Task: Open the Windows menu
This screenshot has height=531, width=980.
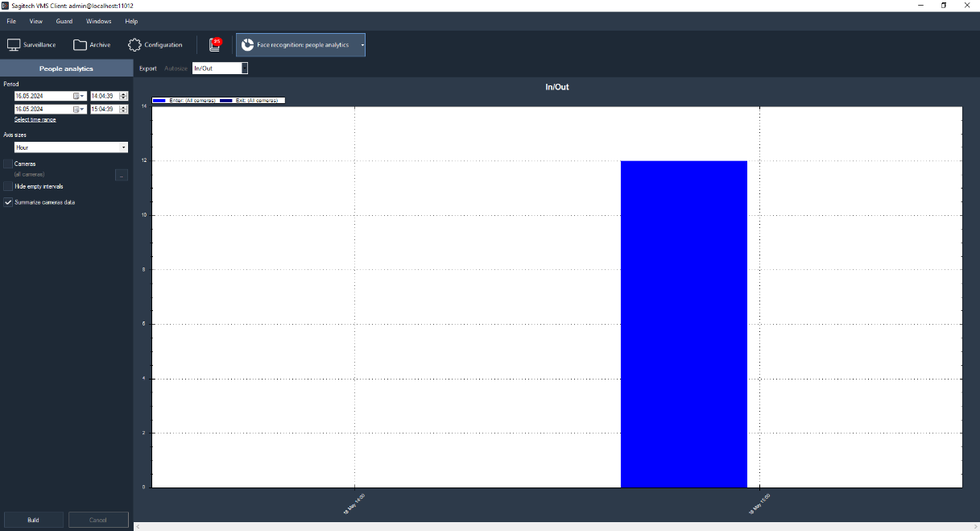Action: [98, 21]
